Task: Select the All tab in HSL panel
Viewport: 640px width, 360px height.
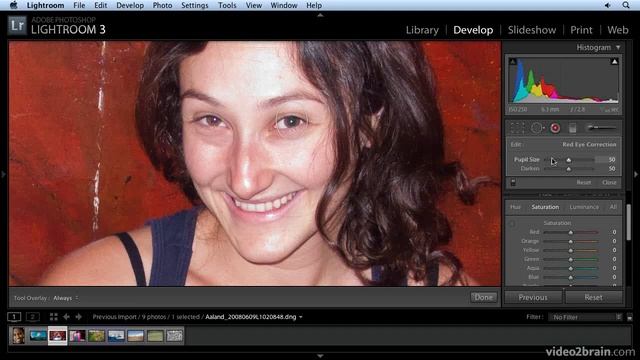Action: 613,207
